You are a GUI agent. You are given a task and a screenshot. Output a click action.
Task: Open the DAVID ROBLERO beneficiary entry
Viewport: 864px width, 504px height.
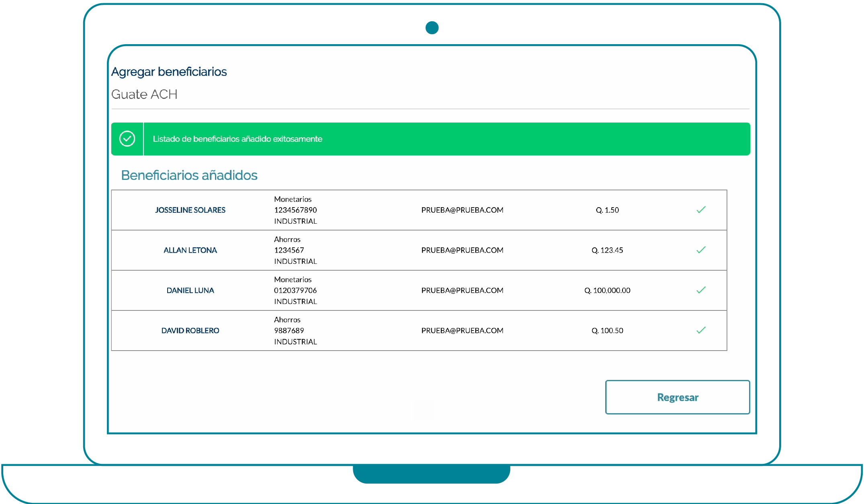click(190, 331)
